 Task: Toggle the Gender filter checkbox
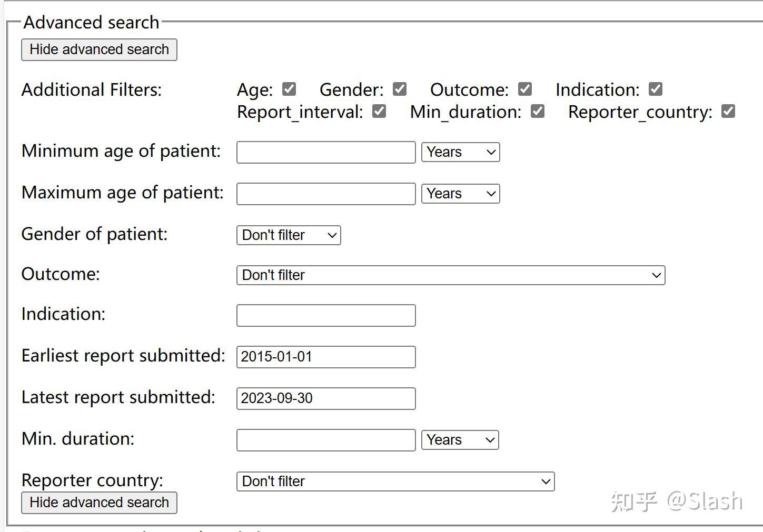click(x=400, y=89)
